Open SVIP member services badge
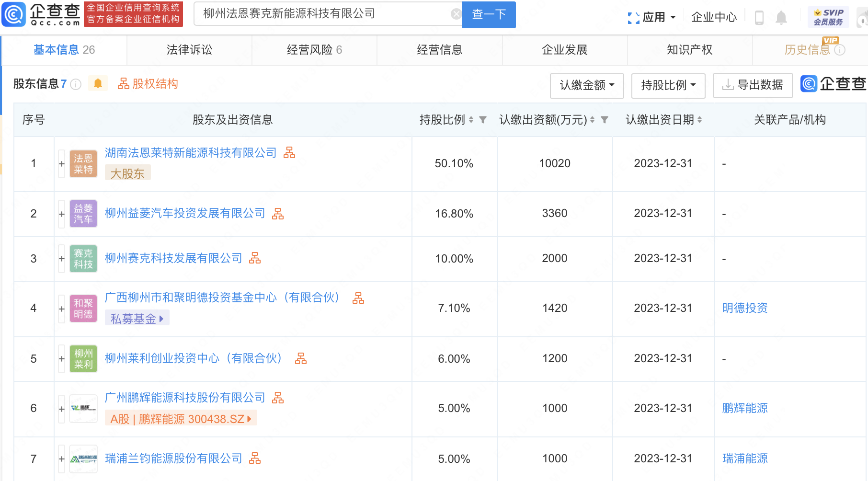868x481 pixels. (x=828, y=17)
